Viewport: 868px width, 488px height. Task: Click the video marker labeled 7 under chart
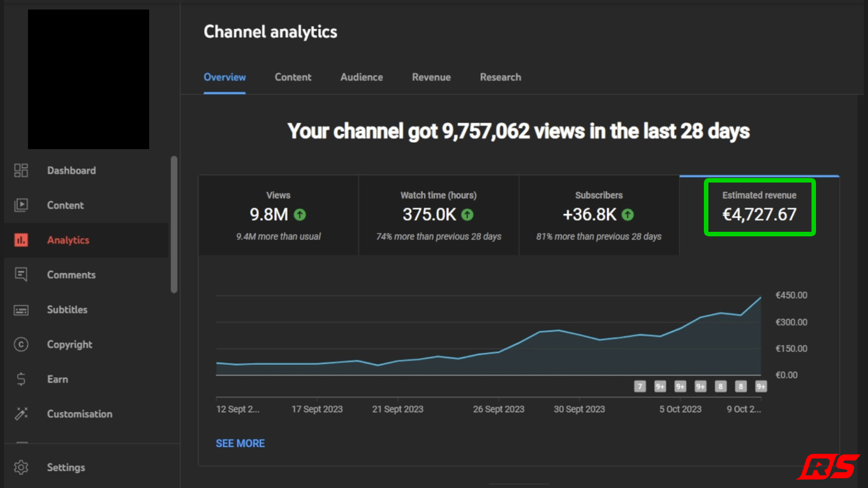(640, 386)
